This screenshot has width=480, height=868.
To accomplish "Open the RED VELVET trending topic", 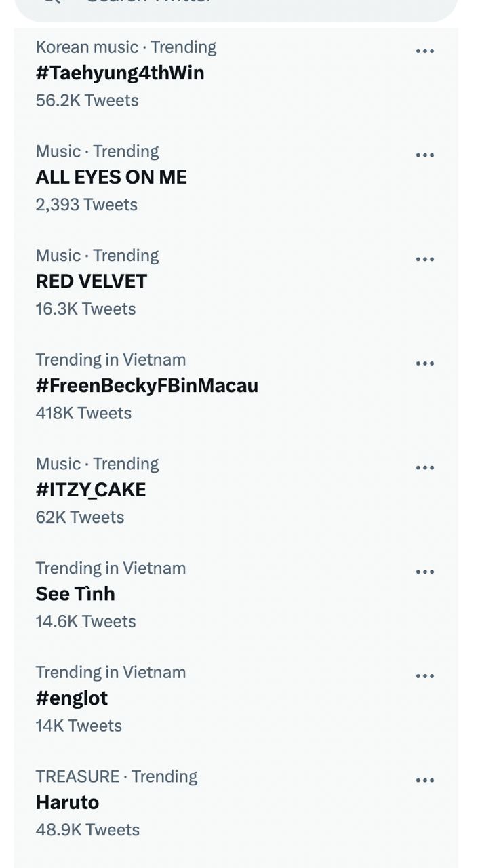I will pos(92,281).
